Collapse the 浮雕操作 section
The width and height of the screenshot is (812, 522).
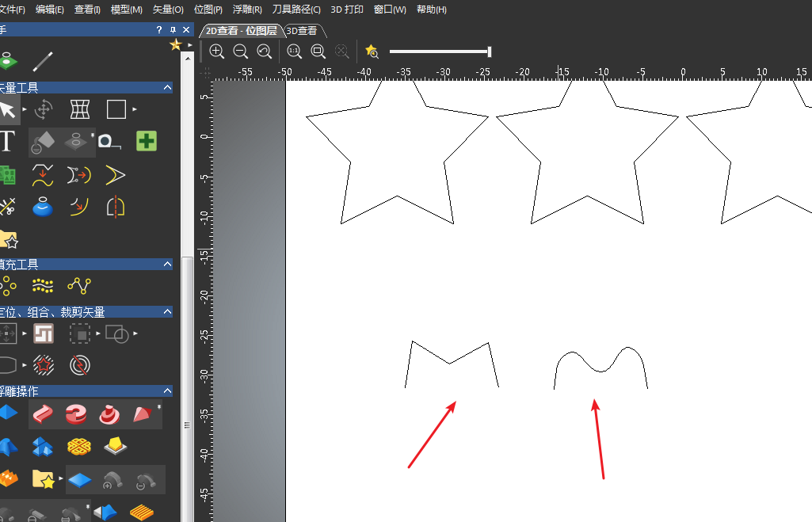[167, 391]
